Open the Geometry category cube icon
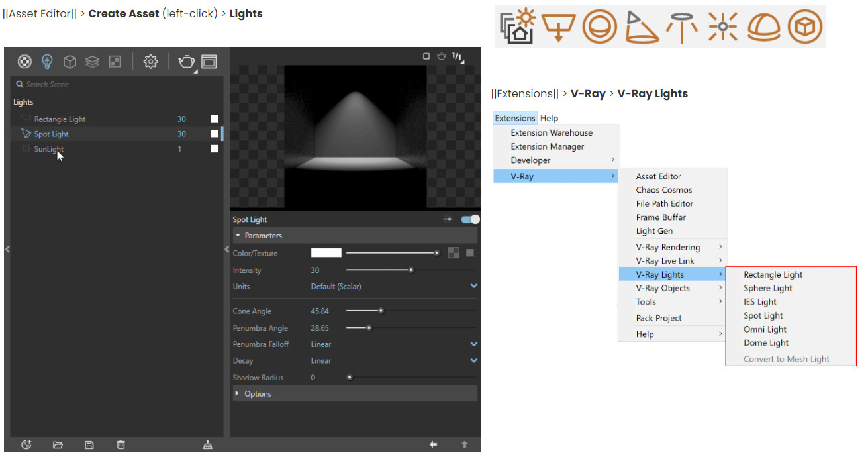This screenshot has height=461, width=868. 70,62
